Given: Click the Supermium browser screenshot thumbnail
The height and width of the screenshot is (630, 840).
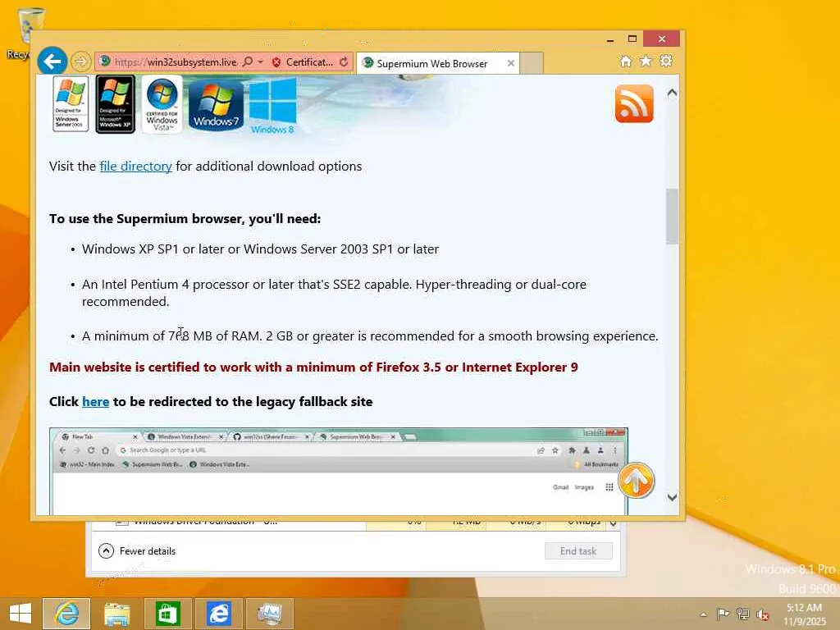Looking at the screenshot, I should [339, 472].
